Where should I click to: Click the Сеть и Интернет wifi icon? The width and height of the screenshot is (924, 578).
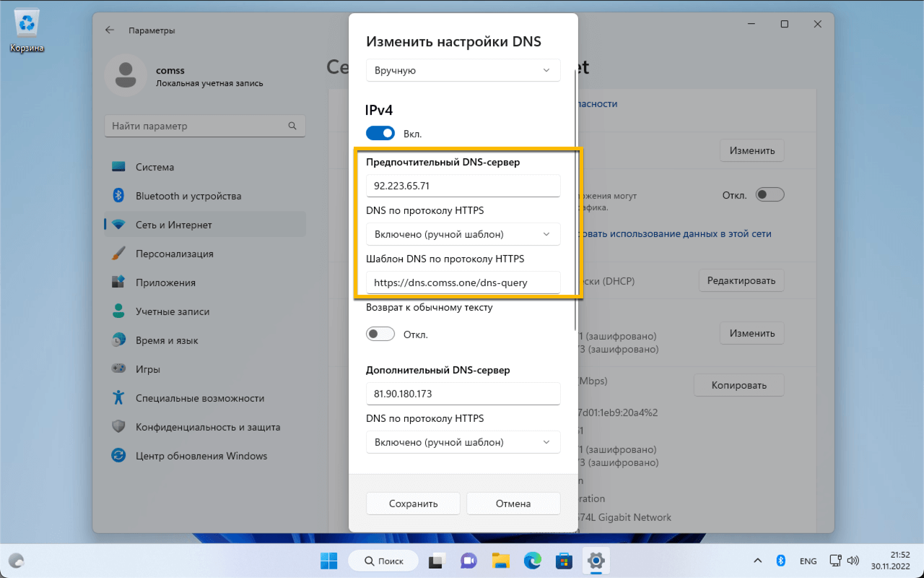[x=119, y=225]
